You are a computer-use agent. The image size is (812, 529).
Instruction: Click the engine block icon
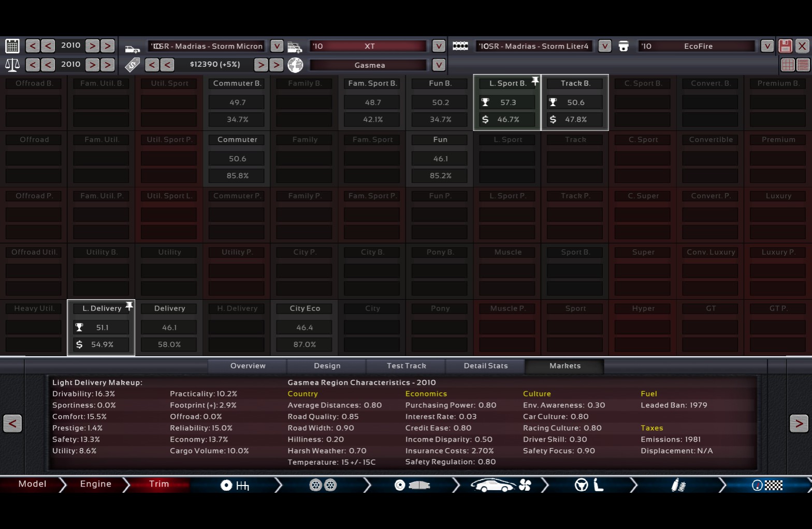[460, 46]
